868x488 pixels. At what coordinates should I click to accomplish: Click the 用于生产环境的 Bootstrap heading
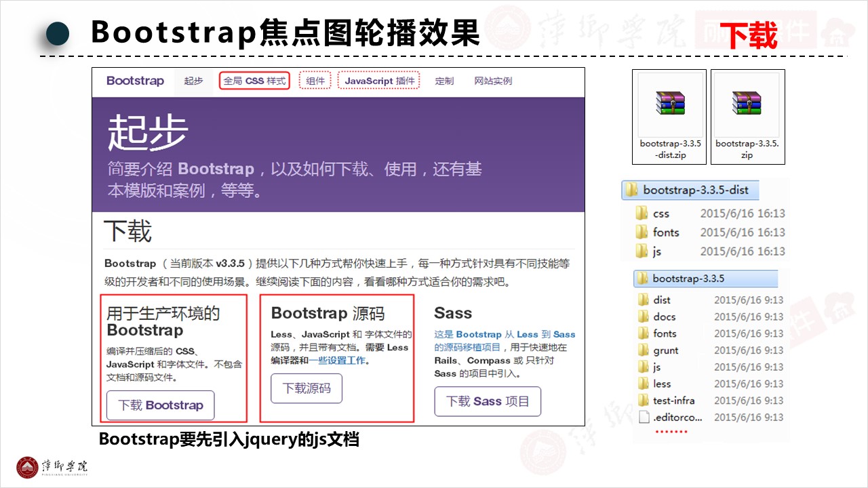pyautogui.click(x=163, y=322)
